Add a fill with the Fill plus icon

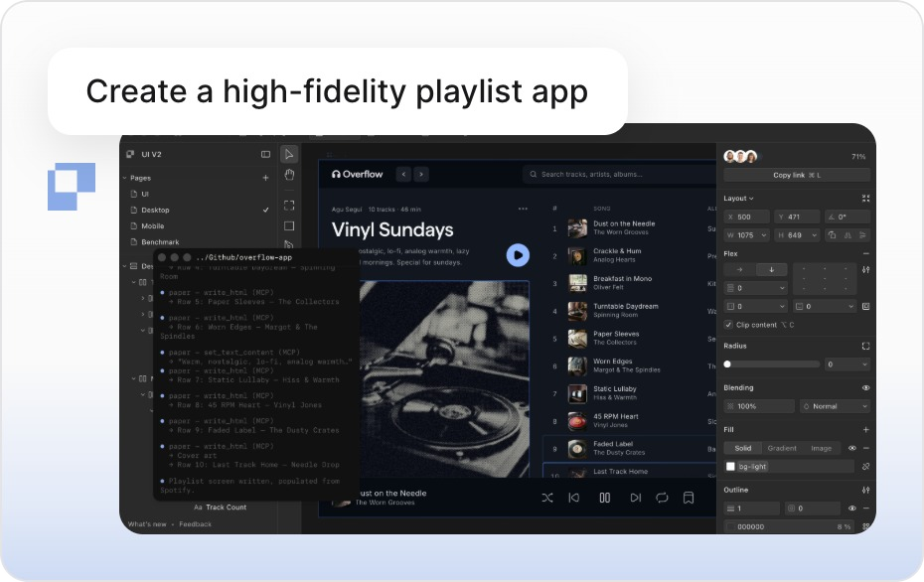(865, 429)
